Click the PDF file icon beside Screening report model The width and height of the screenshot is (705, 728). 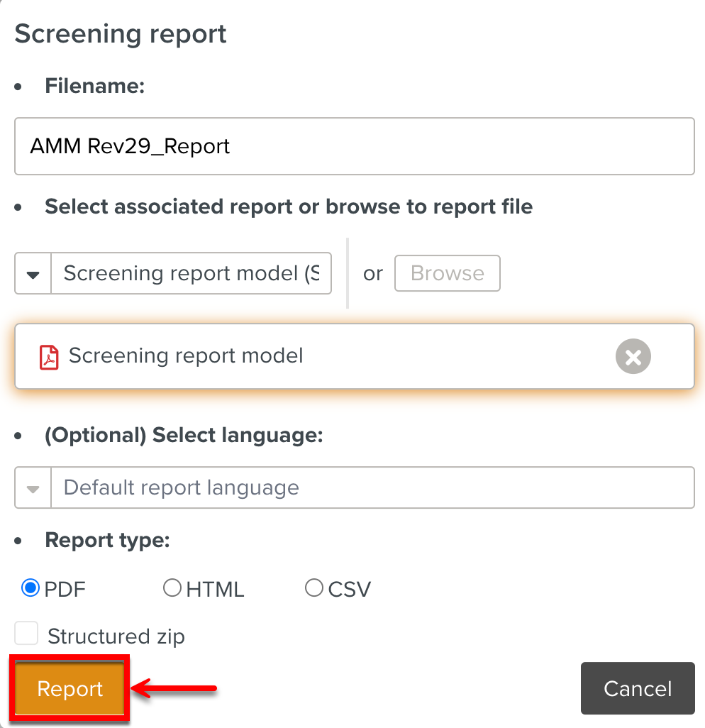48,356
